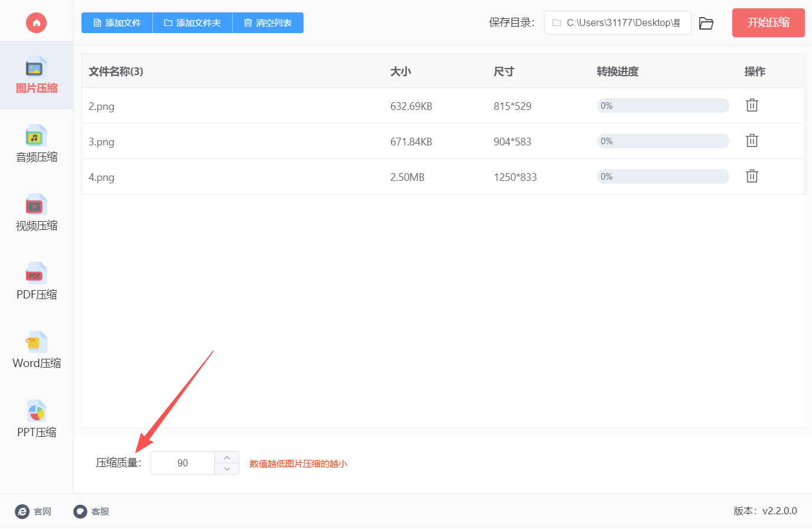Click the 添加文件夹 add folder button
Image resolution: width=812 pixels, height=529 pixels.
[193, 23]
